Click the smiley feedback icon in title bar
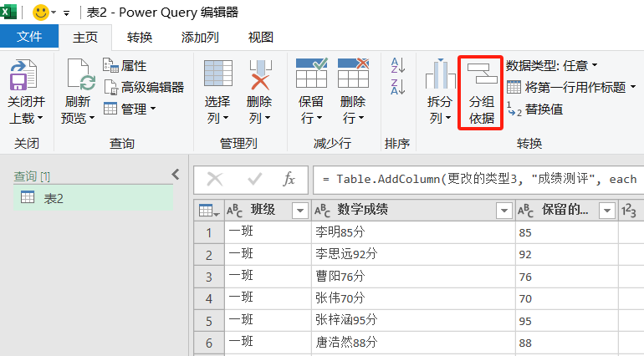The image size is (644, 356). [x=41, y=13]
